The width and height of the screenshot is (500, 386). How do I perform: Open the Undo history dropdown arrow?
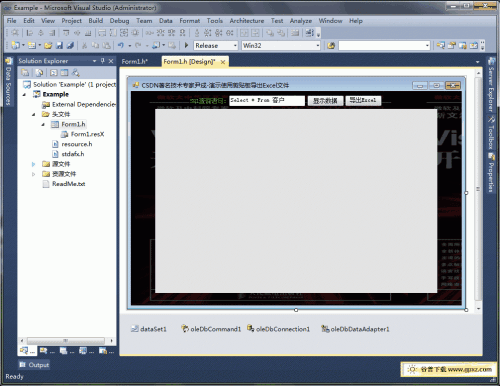[130, 46]
